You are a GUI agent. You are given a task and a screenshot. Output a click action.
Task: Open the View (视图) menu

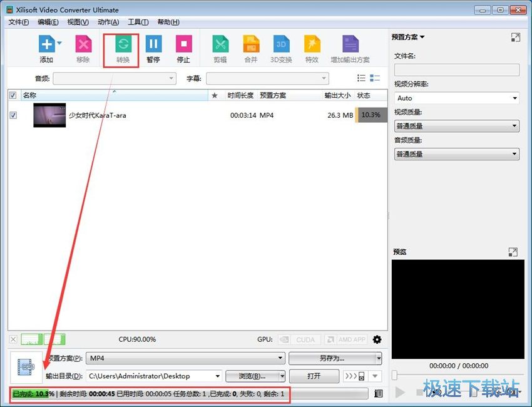(x=78, y=22)
